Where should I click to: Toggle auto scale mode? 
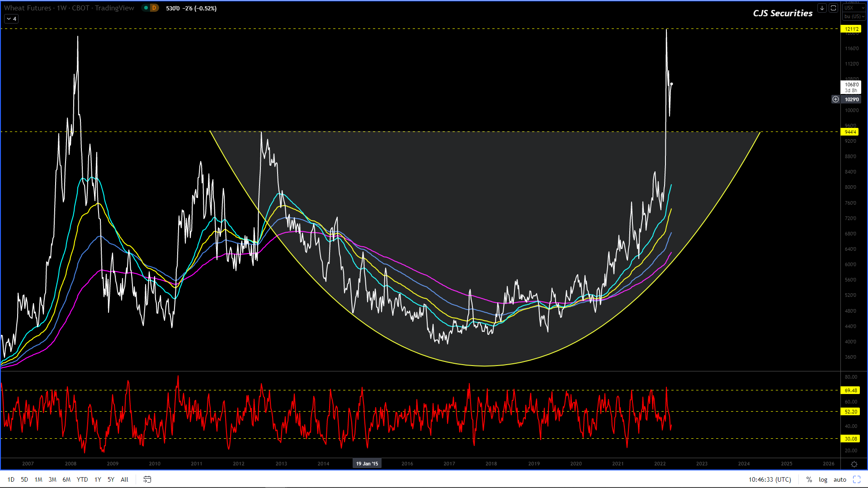(x=840, y=479)
